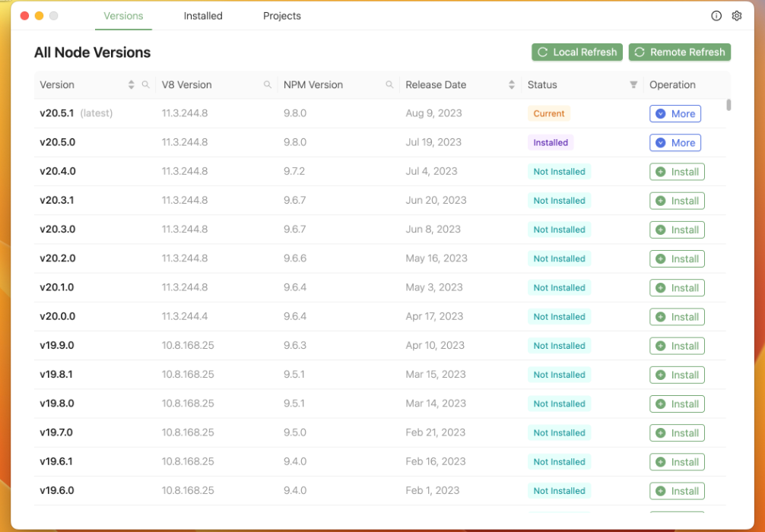Install Node version v19.6.0
Viewport: 765px width, 532px height.
[x=677, y=491]
